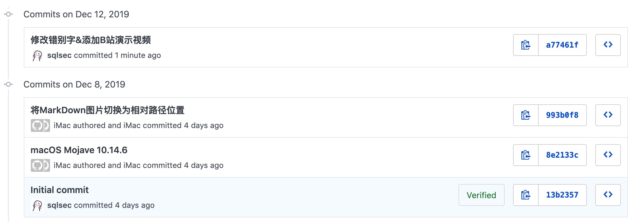Open the Initial commit message
This screenshot has height=222, width=644.
pyautogui.click(x=60, y=190)
